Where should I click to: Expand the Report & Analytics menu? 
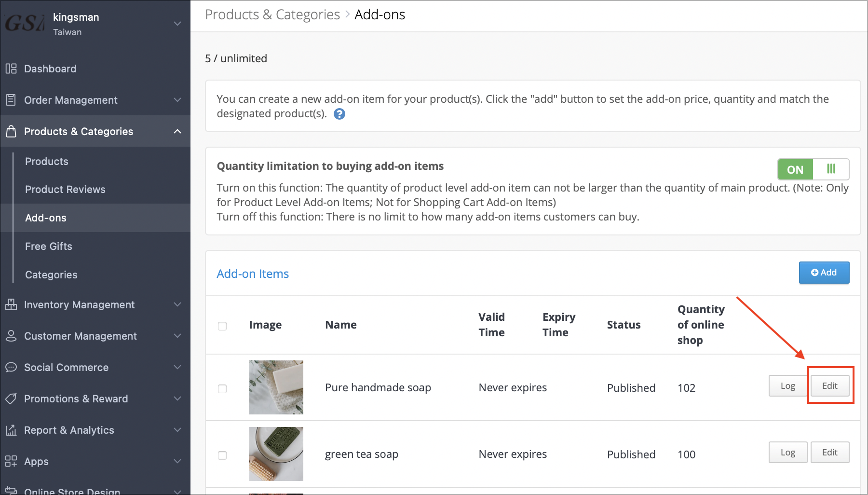coord(69,430)
